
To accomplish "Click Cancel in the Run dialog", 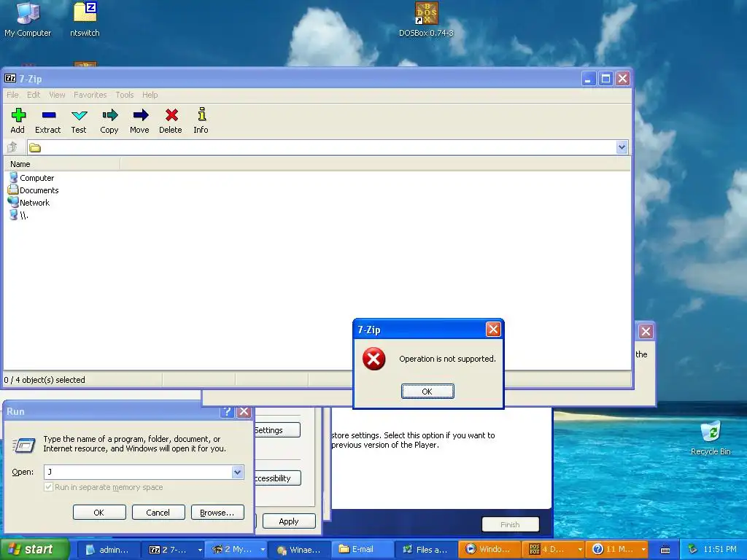I will coord(158,513).
